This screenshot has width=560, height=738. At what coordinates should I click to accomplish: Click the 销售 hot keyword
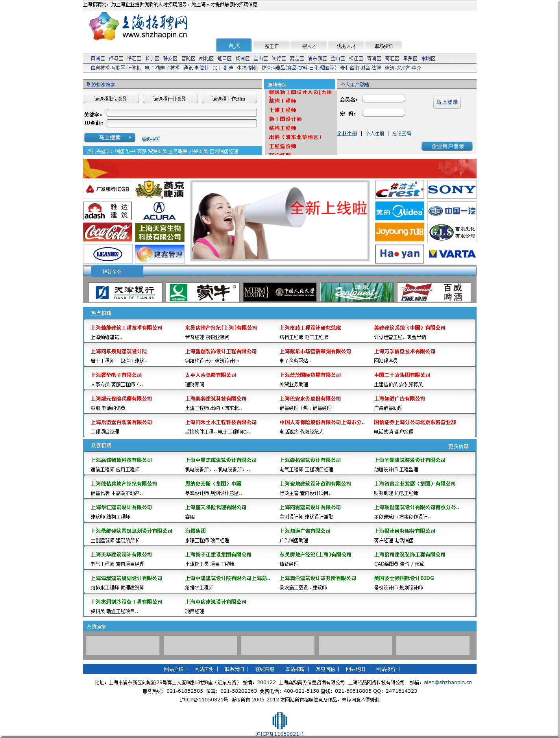120,151
